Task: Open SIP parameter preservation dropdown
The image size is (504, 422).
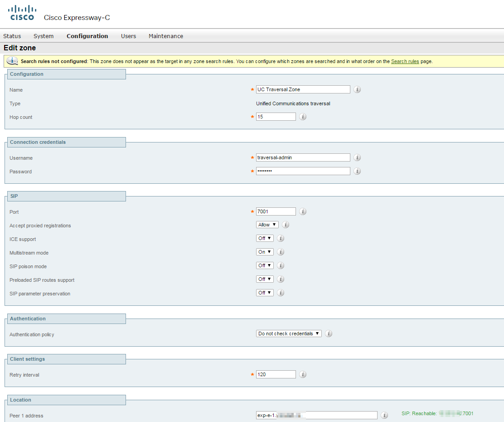Action: [x=265, y=293]
